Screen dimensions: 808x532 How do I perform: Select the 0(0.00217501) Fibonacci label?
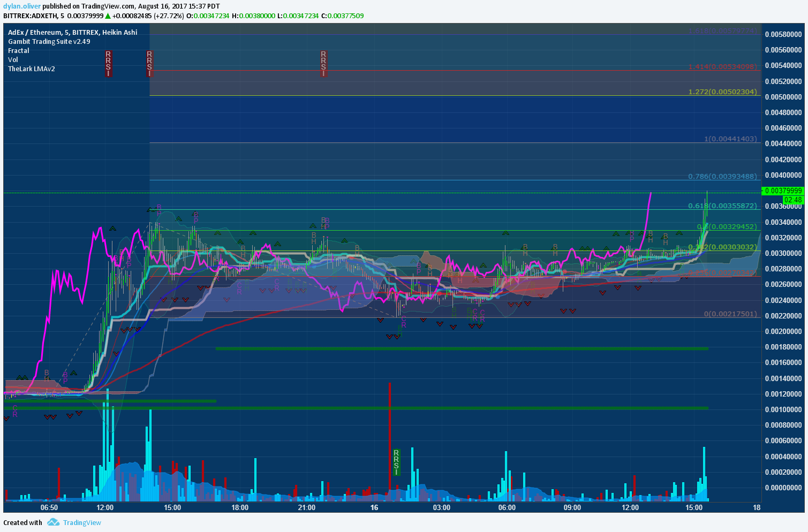730,314
